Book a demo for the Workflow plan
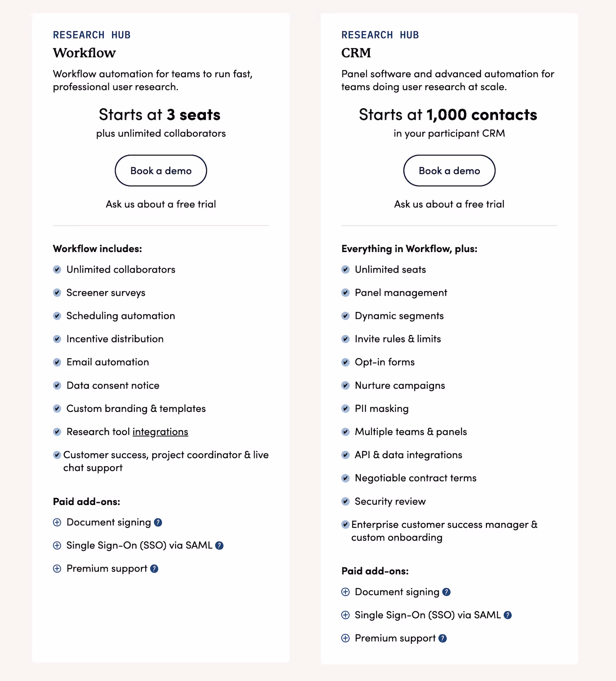616x681 pixels. point(161,171)
